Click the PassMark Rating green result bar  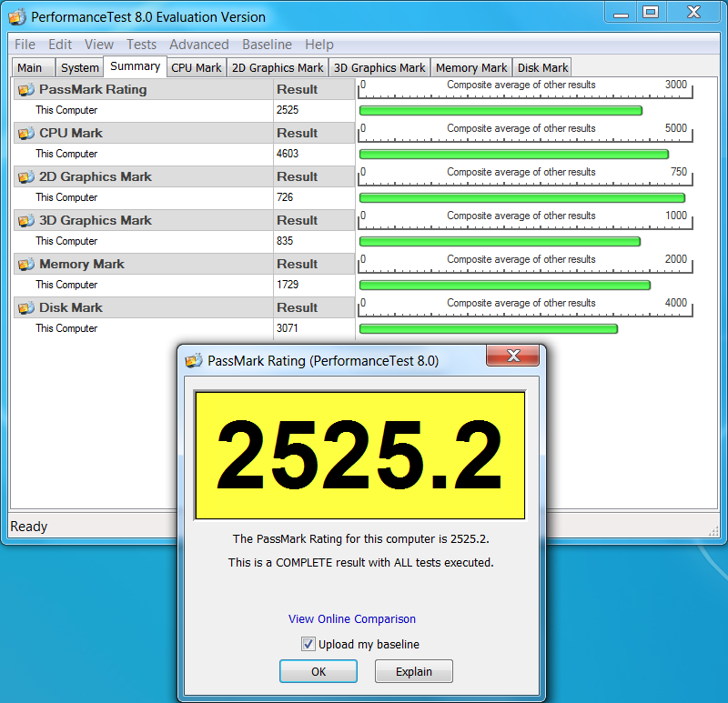pos(501,110)
